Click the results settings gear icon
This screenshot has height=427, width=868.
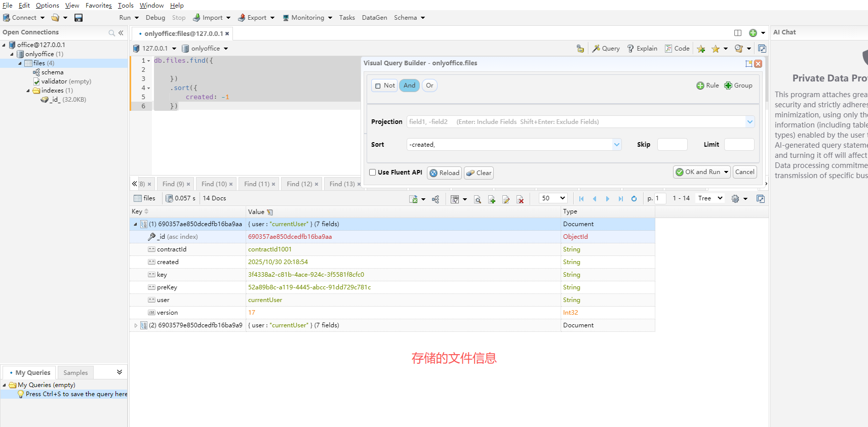pos(735,199)
